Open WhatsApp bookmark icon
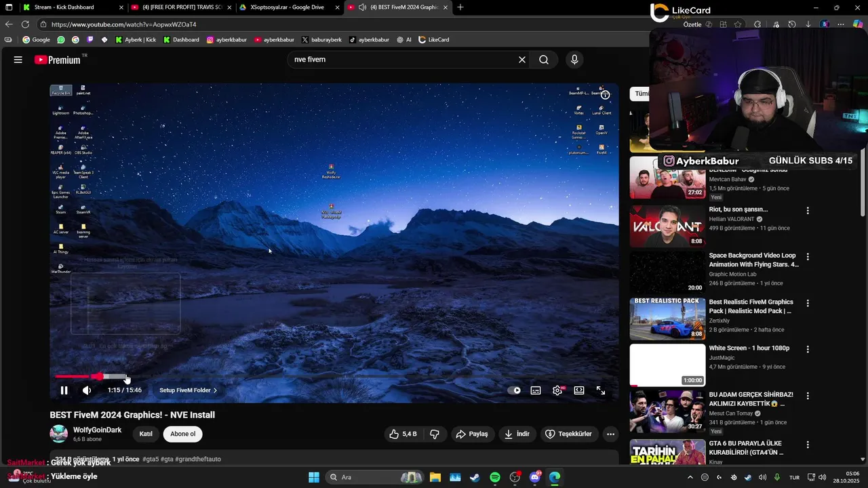The height and width of the screenshot is (488, 868). (x=61, y=39)
